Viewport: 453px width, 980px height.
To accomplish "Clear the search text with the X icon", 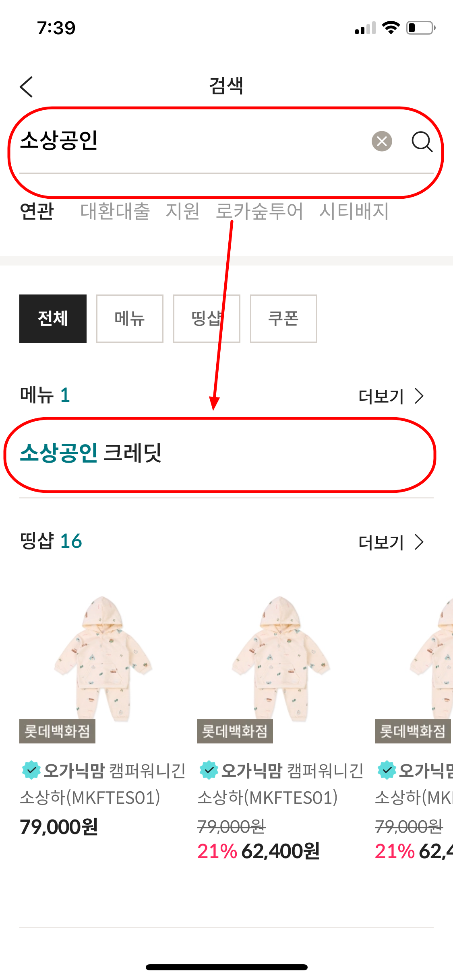I will pyautogui.click(x=382, y=141).
